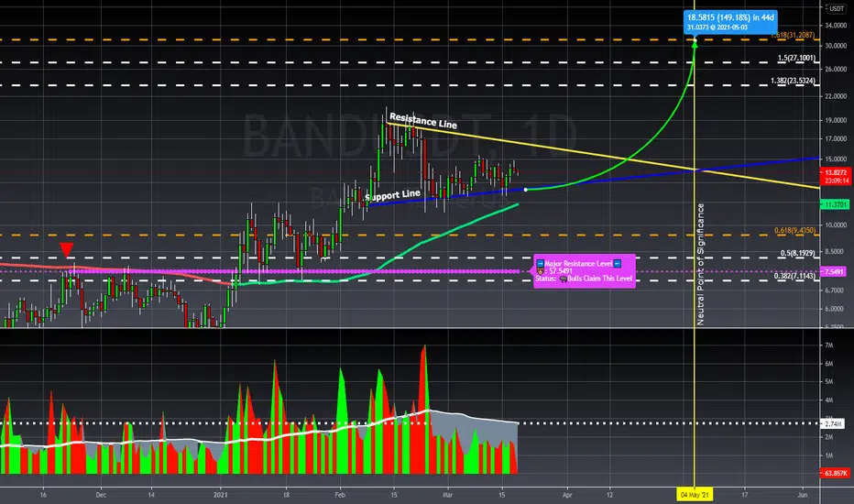Click the Neutral Point of Significance vertical label
Image resolution: width=854 pixels, height=504 pixels.
point(701,264)
